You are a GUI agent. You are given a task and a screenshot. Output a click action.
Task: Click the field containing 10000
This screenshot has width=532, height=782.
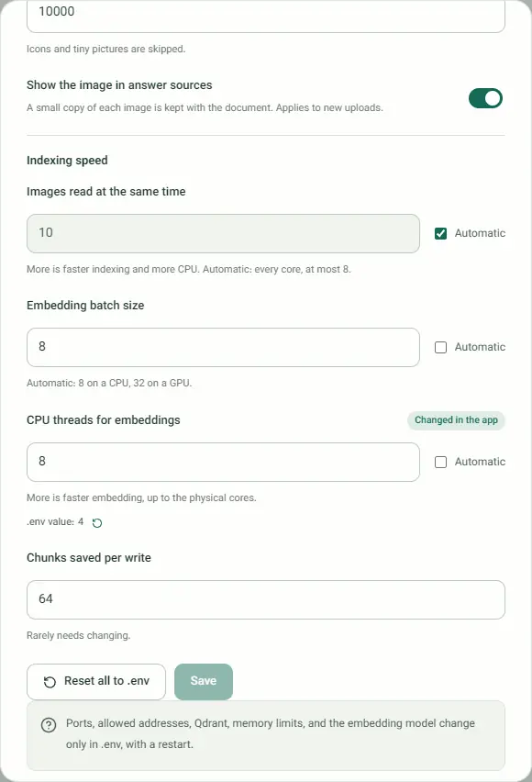click(x=266, y=15)
